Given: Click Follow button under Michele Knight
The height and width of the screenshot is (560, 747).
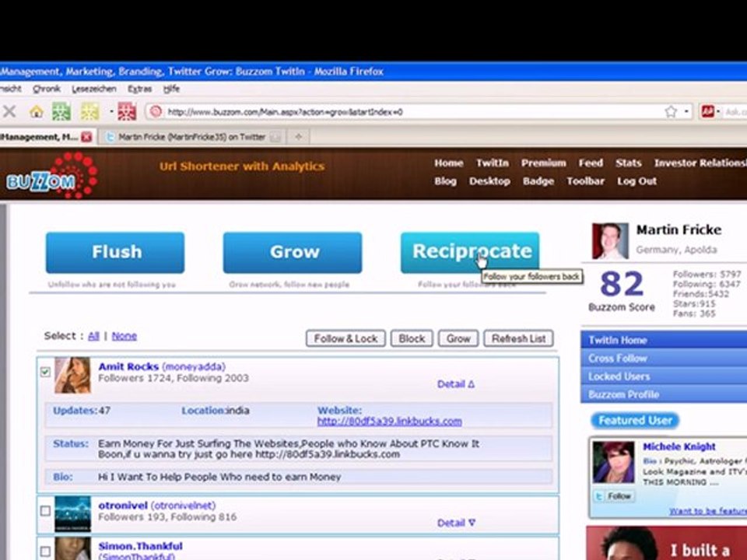Looking at the screenshot, I should click(x=614, y=496).
